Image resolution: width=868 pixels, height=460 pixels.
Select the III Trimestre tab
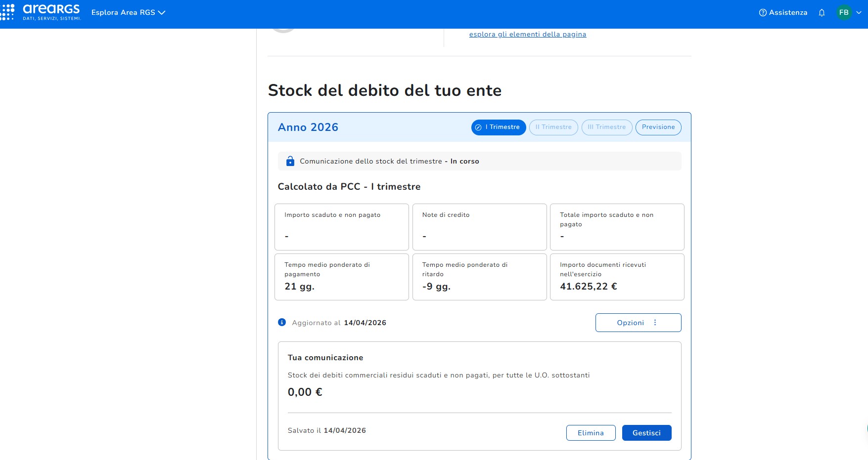[x=606, y=127]
